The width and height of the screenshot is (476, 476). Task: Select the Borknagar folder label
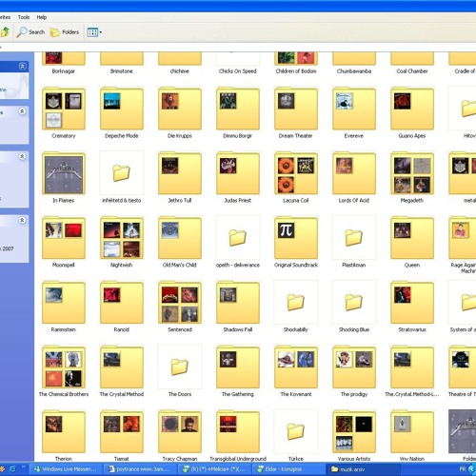[x=64, y=71]
